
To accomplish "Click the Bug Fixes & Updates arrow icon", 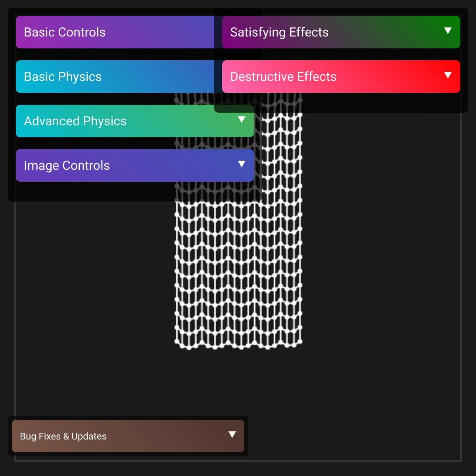I will pos(232,434).
